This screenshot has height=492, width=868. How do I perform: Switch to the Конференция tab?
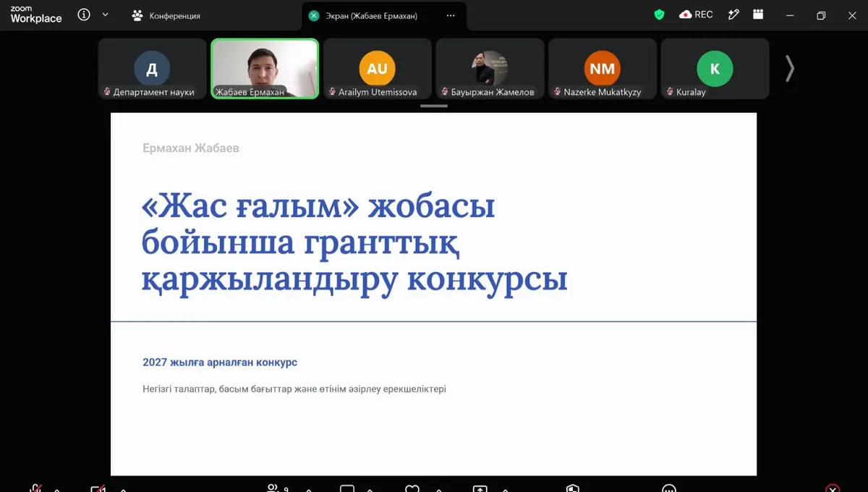(x=166, y=15)
